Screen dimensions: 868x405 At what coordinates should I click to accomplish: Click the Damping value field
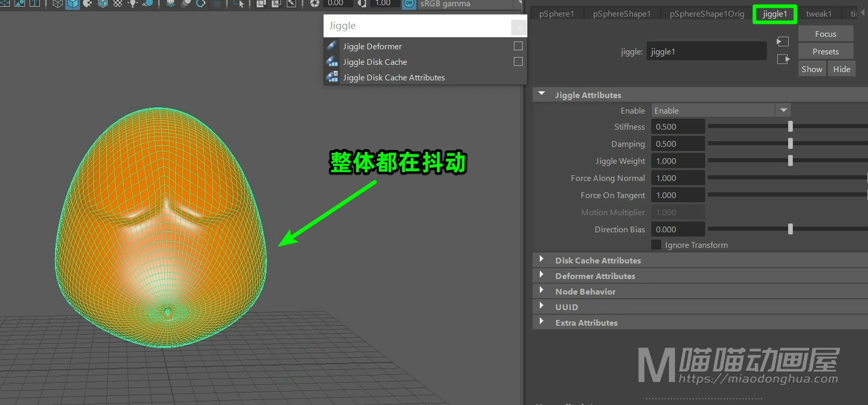(x=678, y=144)
